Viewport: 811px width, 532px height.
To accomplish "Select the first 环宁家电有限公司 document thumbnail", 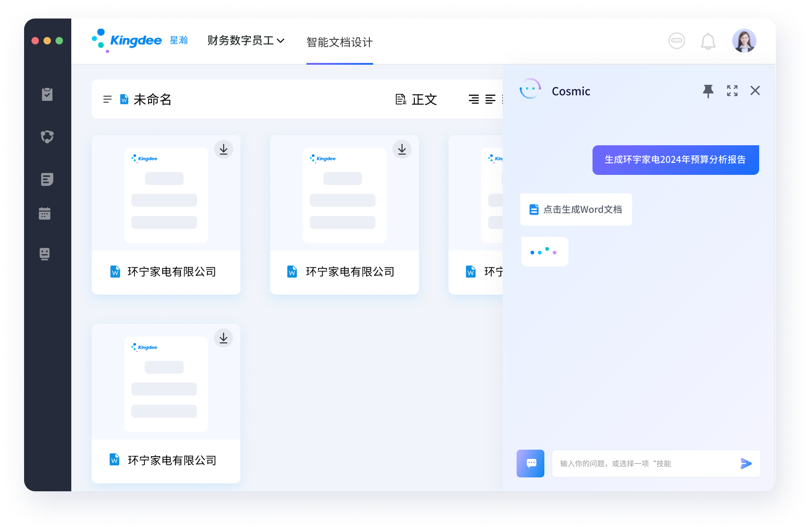I will click(166, 195).
